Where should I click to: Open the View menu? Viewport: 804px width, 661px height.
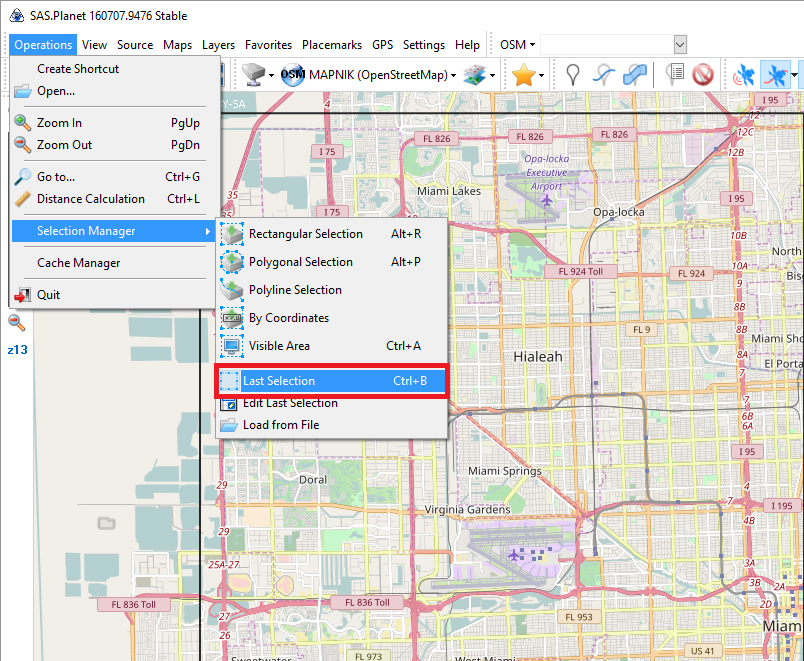pos(94,45)
